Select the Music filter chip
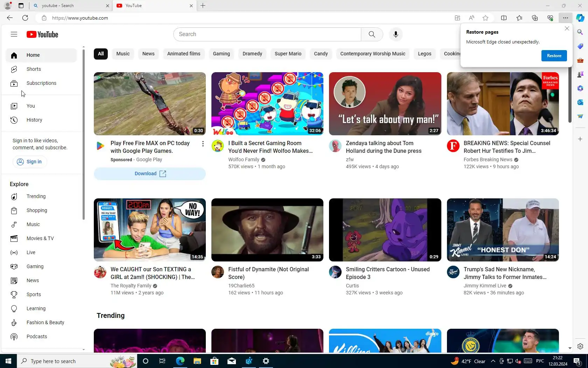This screenshot has width=588, height=368. click(123, 54)
